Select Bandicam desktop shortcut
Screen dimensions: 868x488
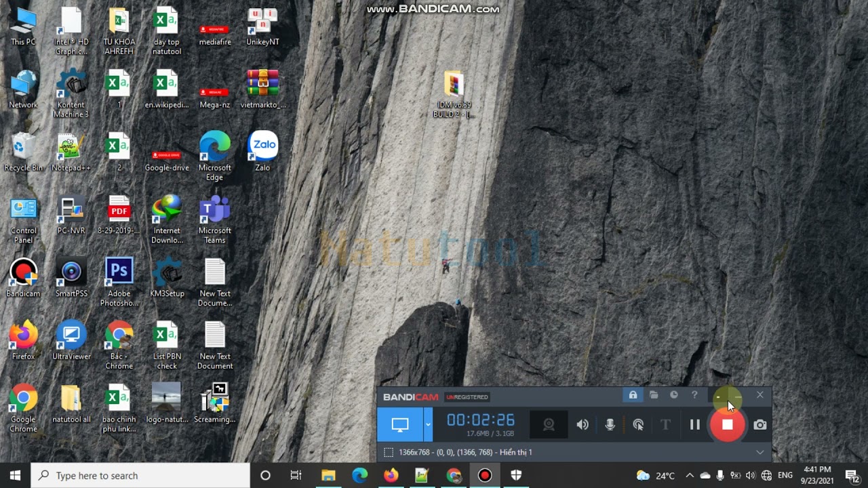point(23,279)
